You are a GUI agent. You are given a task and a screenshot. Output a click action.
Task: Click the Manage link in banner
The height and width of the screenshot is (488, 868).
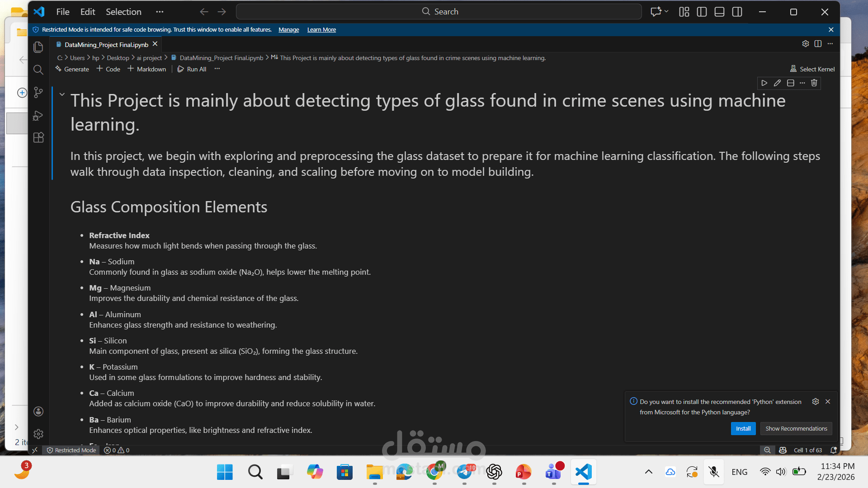(x=289, y=30)
